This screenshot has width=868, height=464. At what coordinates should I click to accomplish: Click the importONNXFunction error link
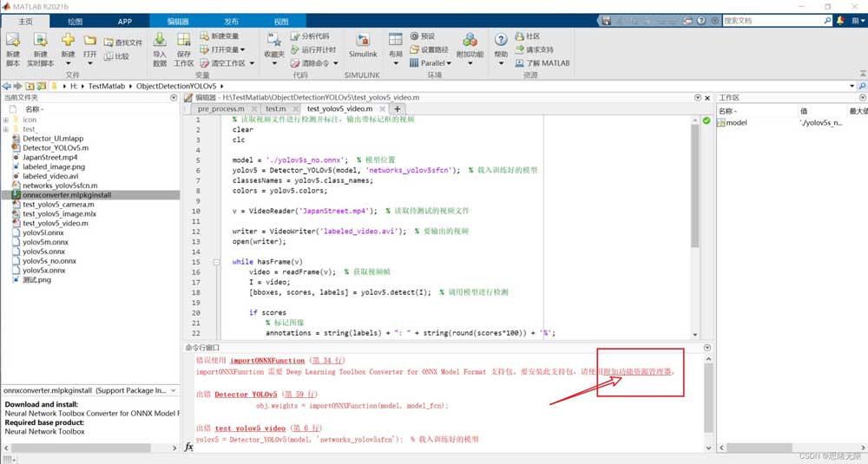[x=267, y=361]
